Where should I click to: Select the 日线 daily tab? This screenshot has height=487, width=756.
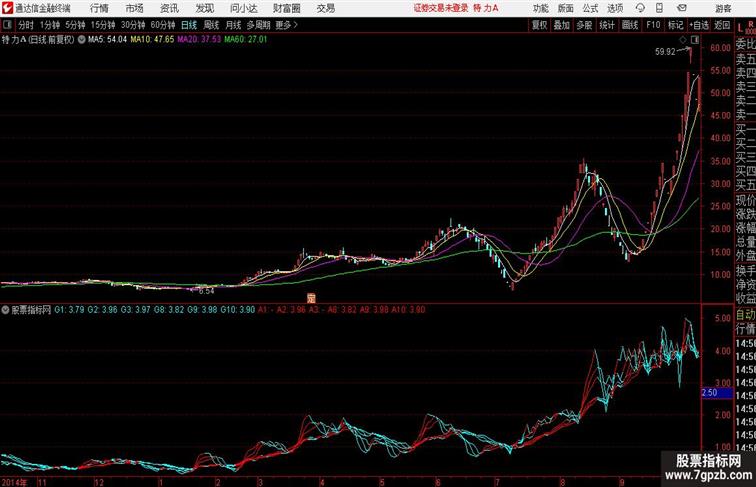pos(189,25)
